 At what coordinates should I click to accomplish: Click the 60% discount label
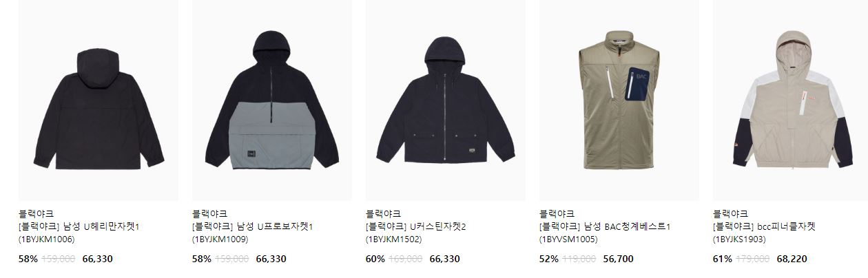[x=375, y=259]
